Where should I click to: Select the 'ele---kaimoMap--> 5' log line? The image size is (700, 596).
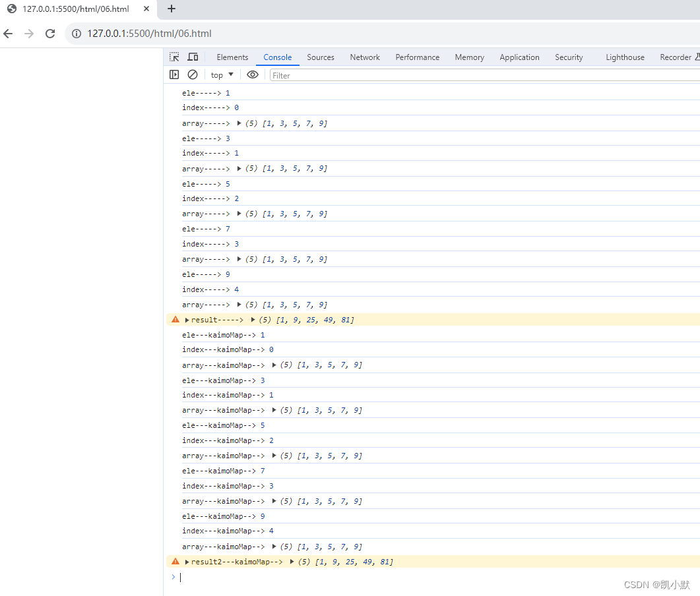point(223,426)
